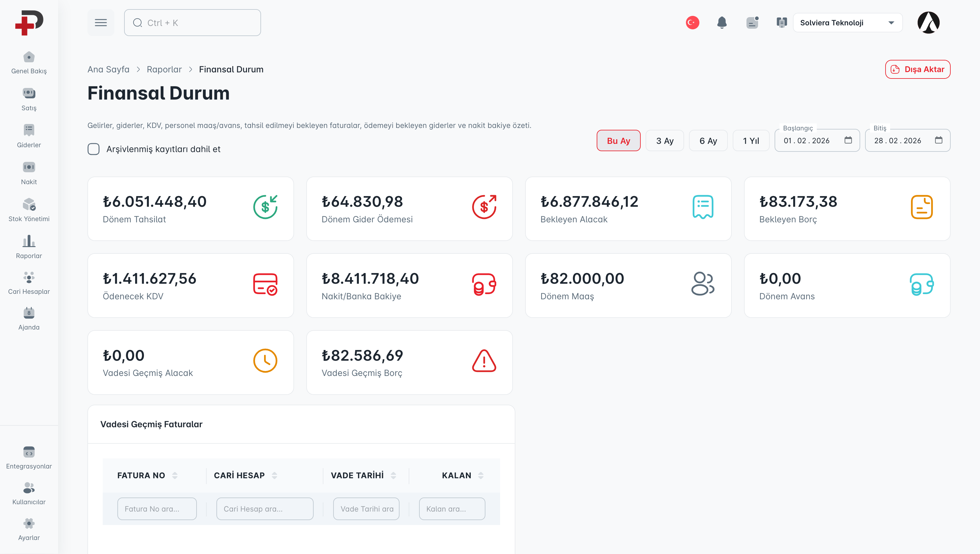Open the Stok Yönetimi sidebar icon
This screenshot has width=980, height=554.
coord(29,204)
